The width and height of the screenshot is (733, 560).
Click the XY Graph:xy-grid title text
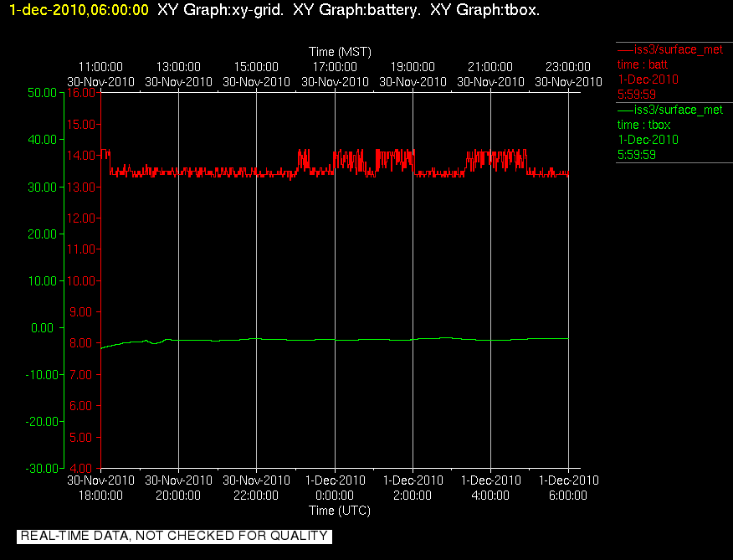[220, 10]
